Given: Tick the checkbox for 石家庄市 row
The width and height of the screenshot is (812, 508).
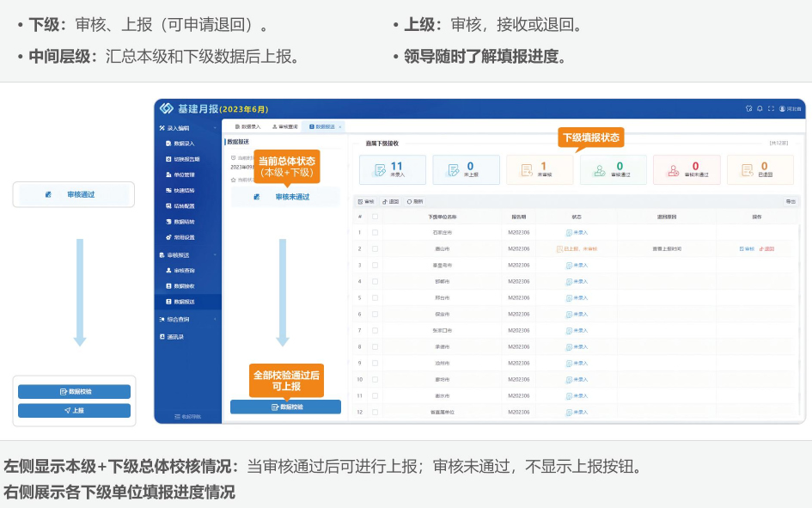Looking at the screenshot, I should pos(375,232).
